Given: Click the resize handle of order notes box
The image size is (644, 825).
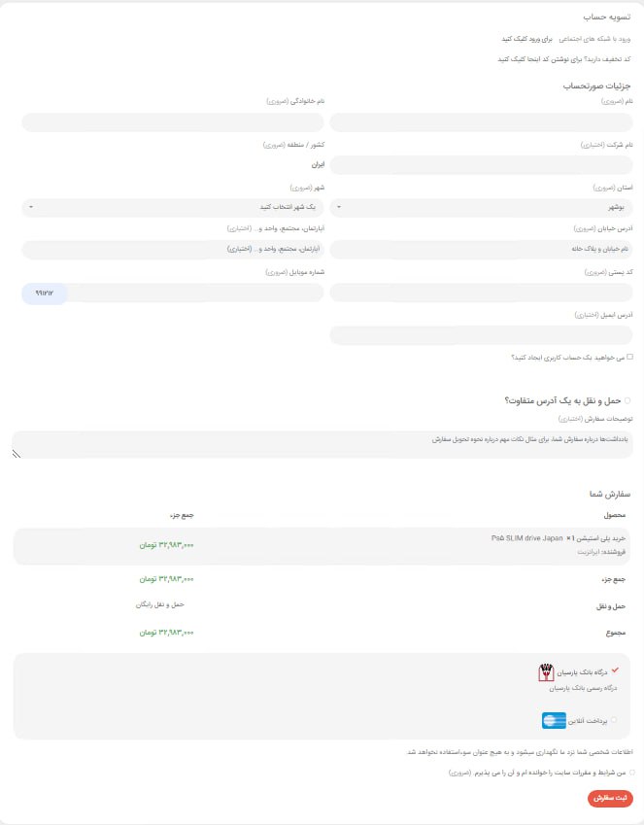Looking at the screenshot, I should (17, 454).
